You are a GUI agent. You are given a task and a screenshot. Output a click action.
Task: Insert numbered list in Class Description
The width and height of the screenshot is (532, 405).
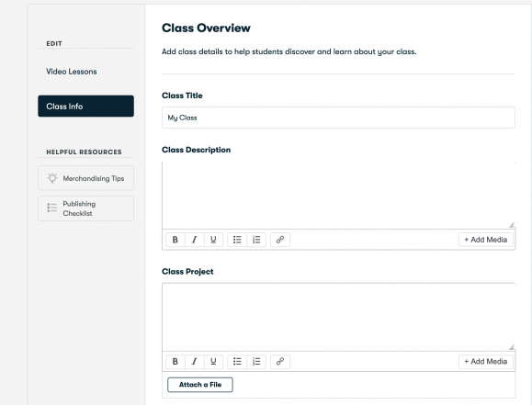pyautogui.click(x=256, y=240)
